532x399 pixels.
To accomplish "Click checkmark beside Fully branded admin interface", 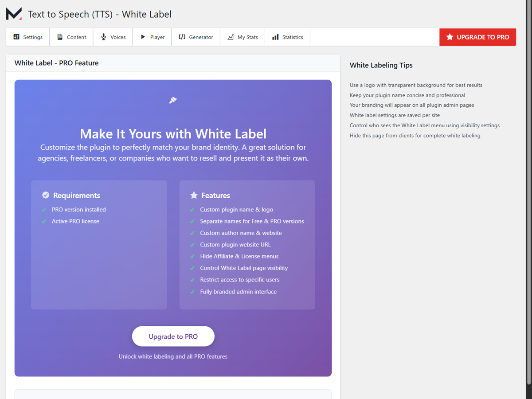I will click(x=192, y=292).
